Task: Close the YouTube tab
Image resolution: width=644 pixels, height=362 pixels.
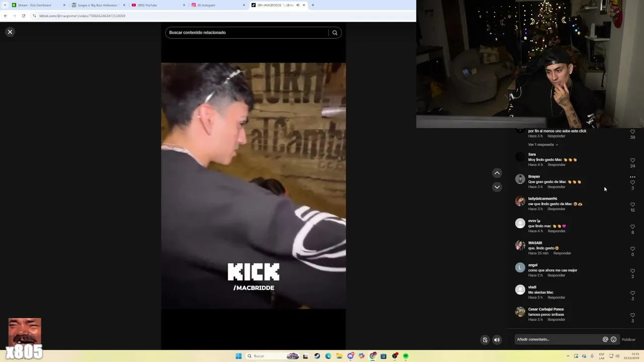Action: point(184,5)
